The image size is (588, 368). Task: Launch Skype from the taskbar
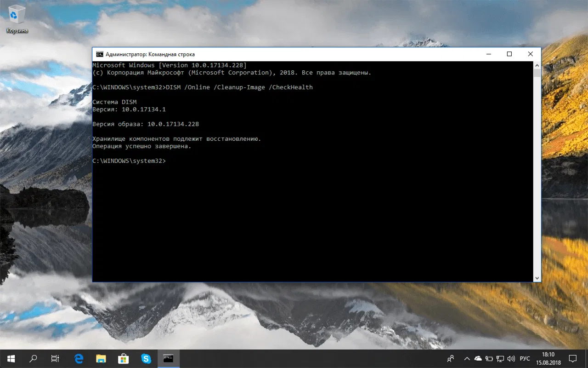coord(146,358)
